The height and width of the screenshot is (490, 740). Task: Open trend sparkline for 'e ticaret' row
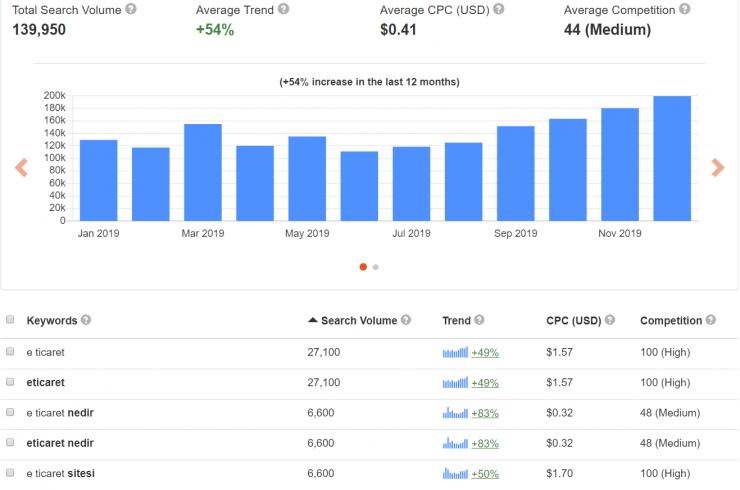pyautogui.click(x=455, y=352)
